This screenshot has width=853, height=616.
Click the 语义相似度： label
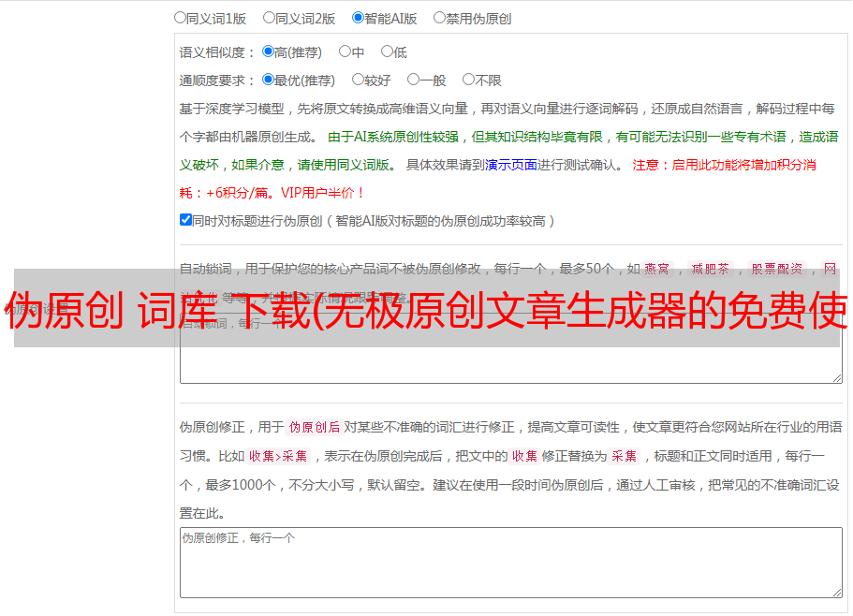coord(217,52)
